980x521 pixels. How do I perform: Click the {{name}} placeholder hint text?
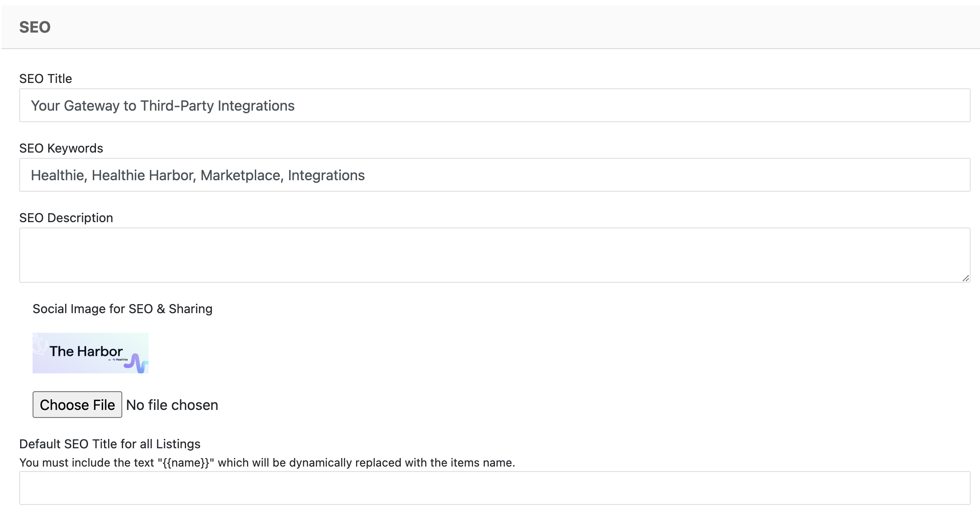(267, 463)
